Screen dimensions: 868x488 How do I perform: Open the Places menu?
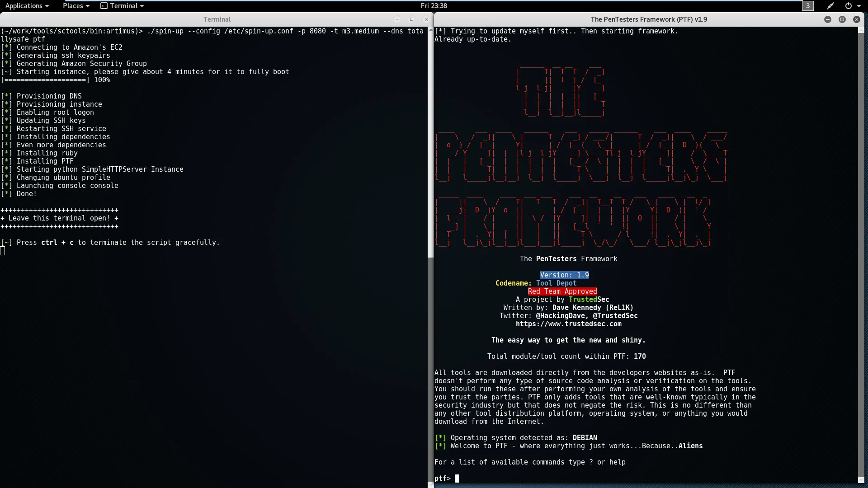pos(76,6)
